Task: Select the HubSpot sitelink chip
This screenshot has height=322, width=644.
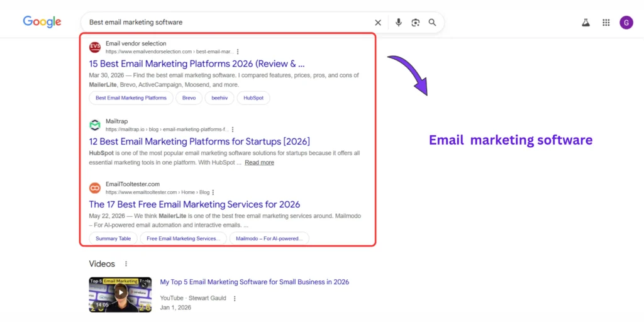Action: tap(253, 98)
